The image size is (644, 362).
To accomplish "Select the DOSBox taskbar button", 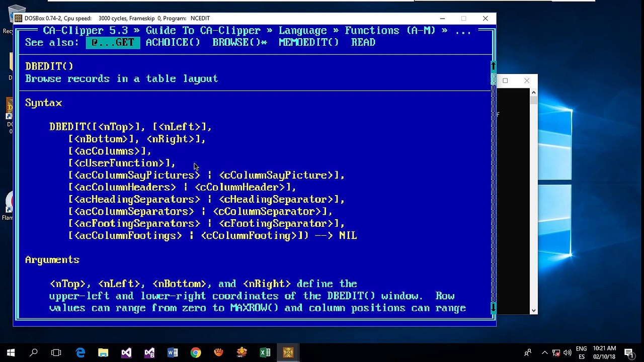I will tap(288, 352).
